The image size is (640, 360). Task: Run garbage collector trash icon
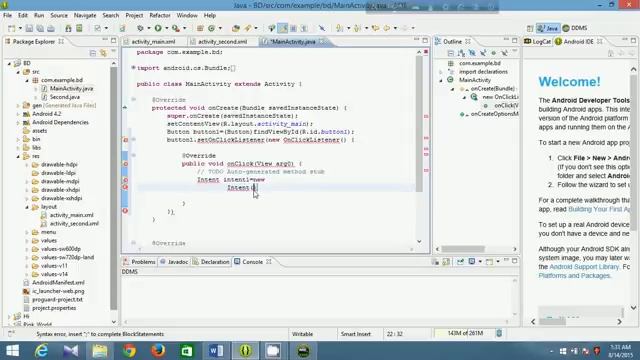click(x=499, y=333)
